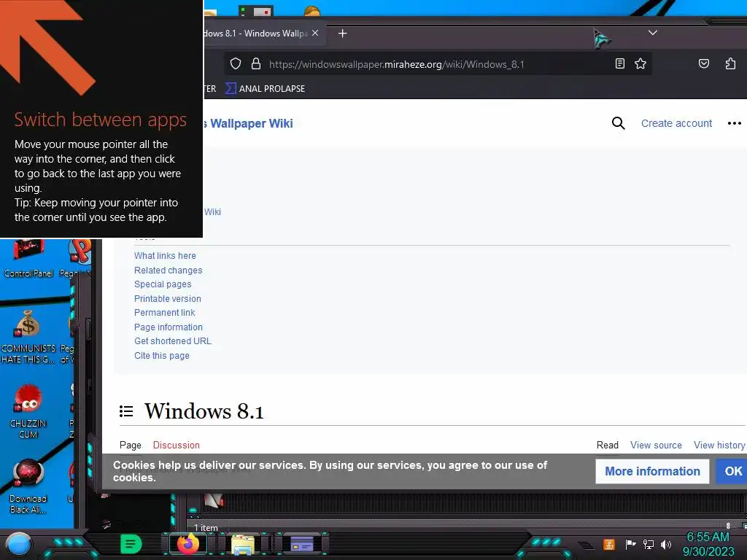
Task: Open the Wallpaper Wiki title link
Action: 248,123
